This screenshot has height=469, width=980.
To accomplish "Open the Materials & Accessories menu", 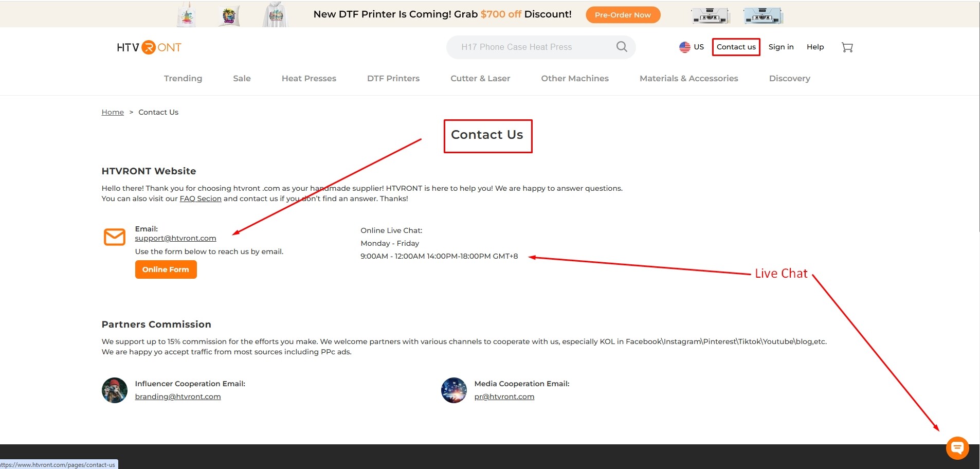I will pyautogui.click(x=688, y=78).
